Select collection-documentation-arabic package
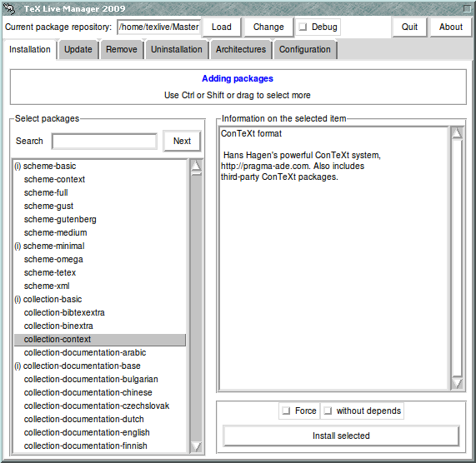 [99, 353]
